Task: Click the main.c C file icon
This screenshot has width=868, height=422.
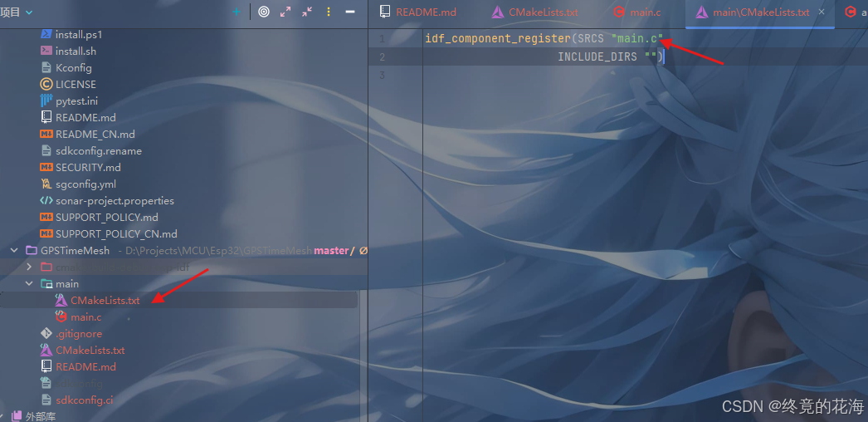Action: click(61, 316)
